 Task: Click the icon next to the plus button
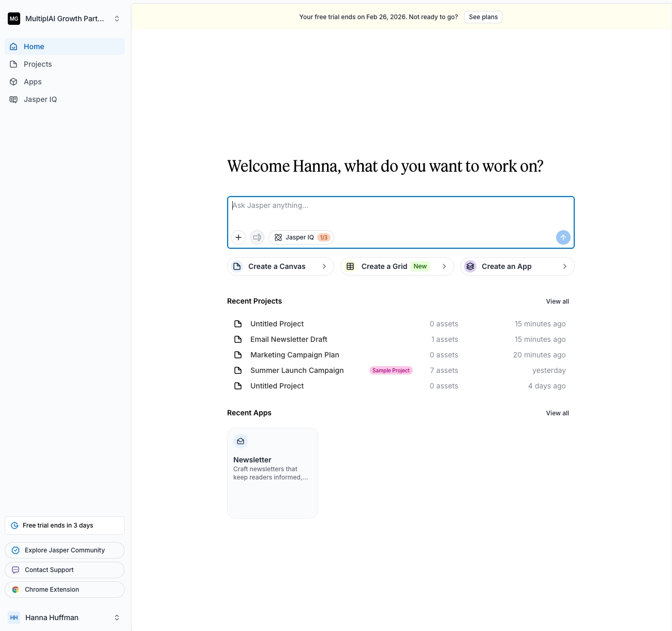point(257,237)
